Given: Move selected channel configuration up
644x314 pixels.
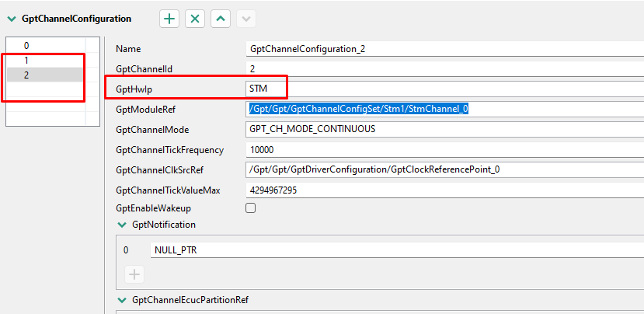Looking at the screenshot, I should point(221,19).
